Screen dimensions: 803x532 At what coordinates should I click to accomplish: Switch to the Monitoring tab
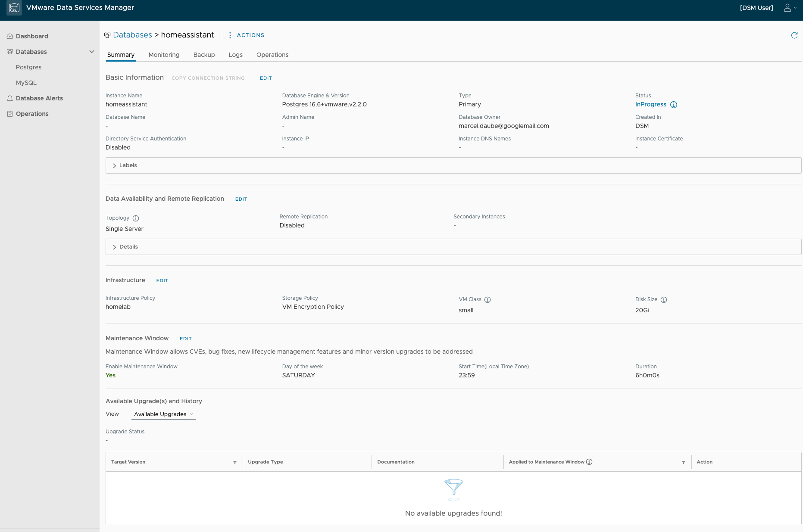[164, 55]
